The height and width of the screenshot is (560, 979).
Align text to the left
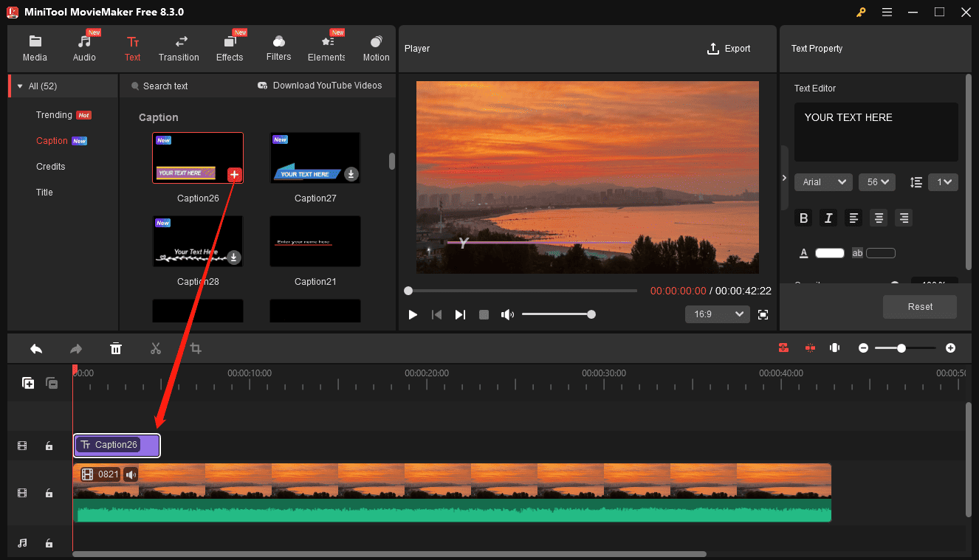point(853,218)
